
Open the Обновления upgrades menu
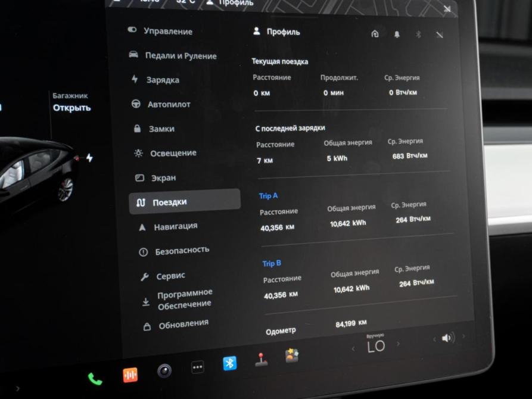(176, 325)
